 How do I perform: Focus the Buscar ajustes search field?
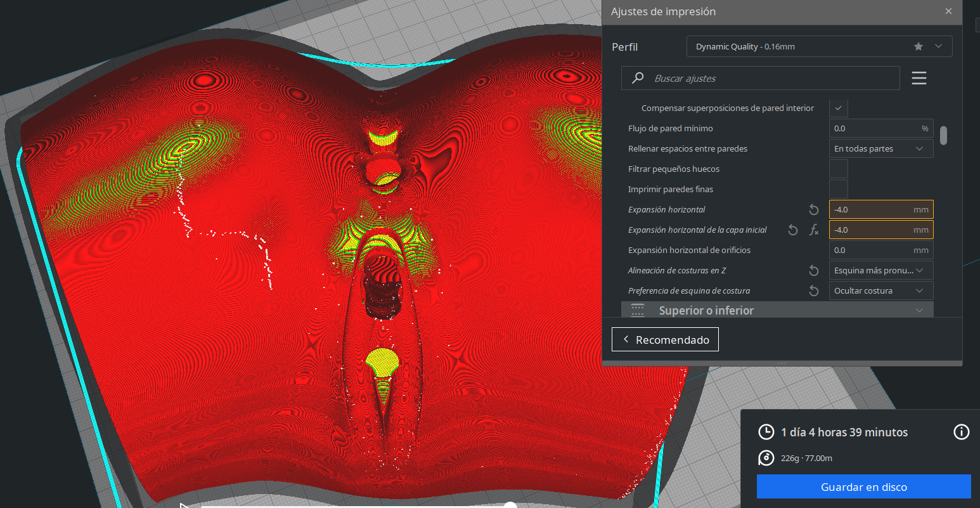click(761, 78)
